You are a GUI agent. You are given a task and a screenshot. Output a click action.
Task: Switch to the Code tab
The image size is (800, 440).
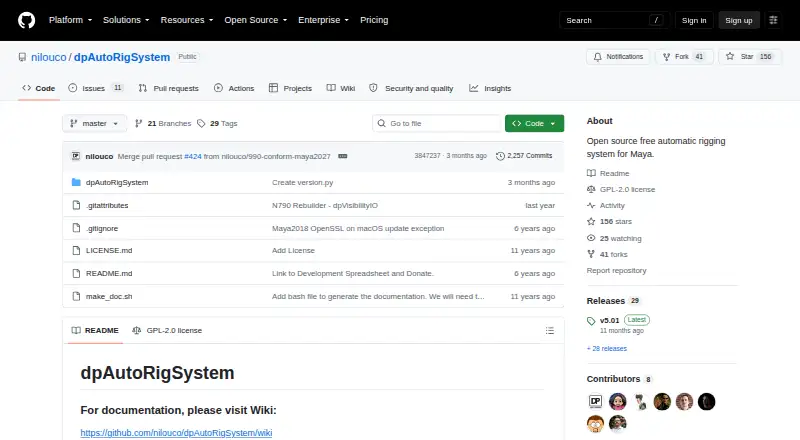[x=39, y=88]
